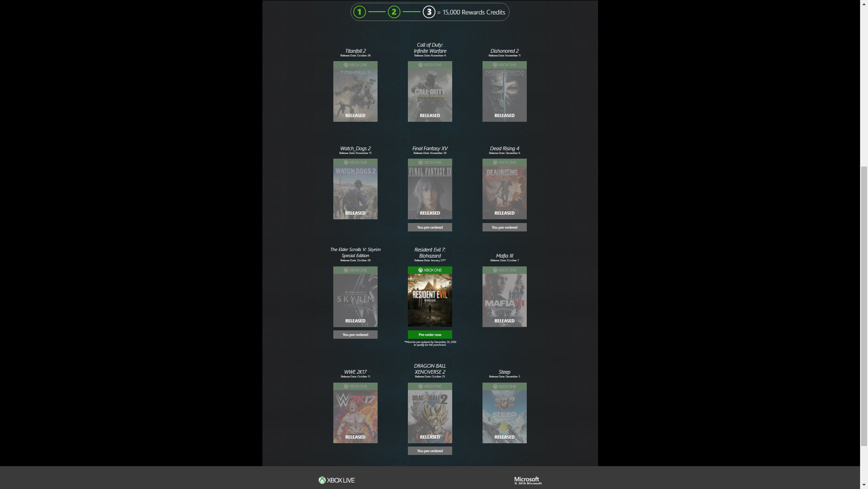Click the Pre-order now button for Resident Evil 7
The image size is (868, 489).
click(429, 335)
